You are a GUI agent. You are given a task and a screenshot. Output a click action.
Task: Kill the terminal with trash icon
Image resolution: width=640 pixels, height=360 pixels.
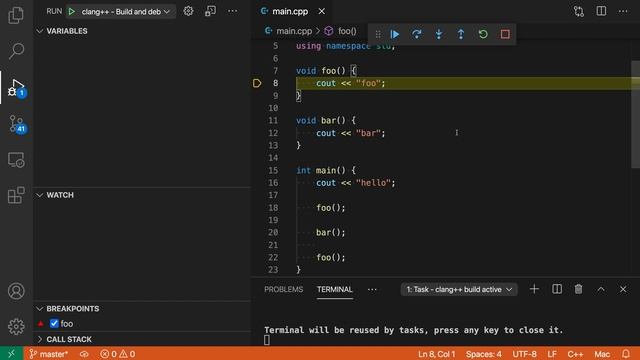click(x=578, y=289)
